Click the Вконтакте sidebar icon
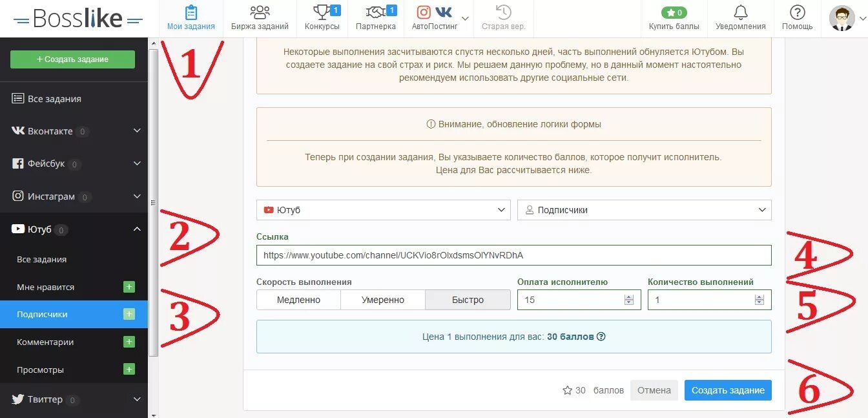 pyautogui.click(x=18, y=131)
